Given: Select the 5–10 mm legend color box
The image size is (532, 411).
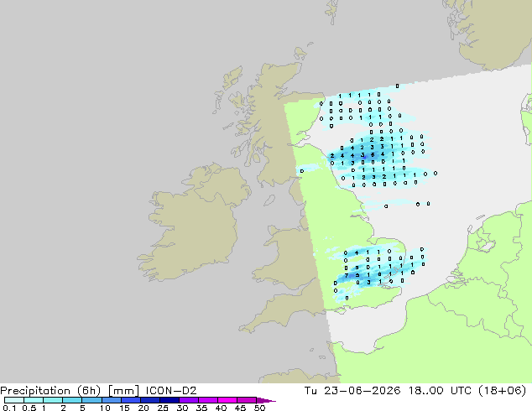Looking at the screenshot, I should point(91,400).
